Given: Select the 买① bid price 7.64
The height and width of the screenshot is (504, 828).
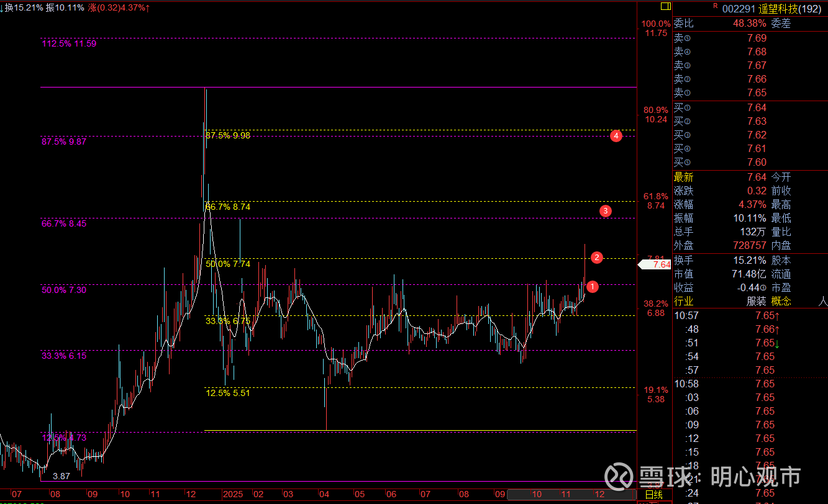Looking at the screenshot, I should point(757,107).
